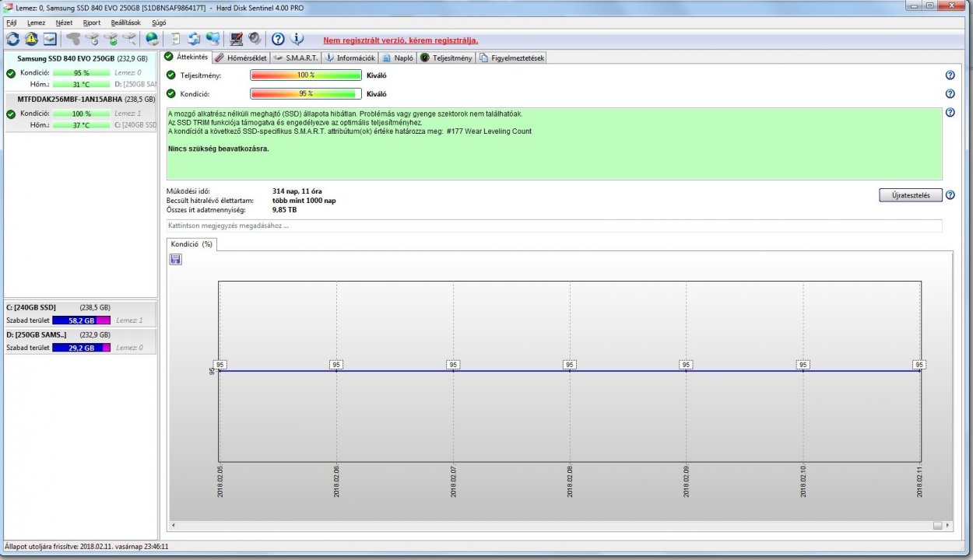This screenshot has width=973, height=560.
Task: Click help icon next to Újratesztelés button
Action: point(950,195)
